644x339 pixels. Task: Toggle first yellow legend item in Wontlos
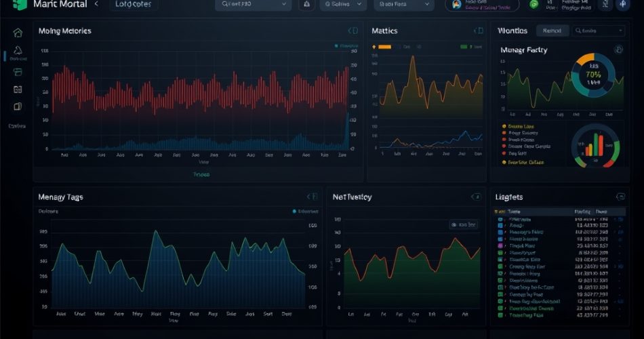pos(519,126)
